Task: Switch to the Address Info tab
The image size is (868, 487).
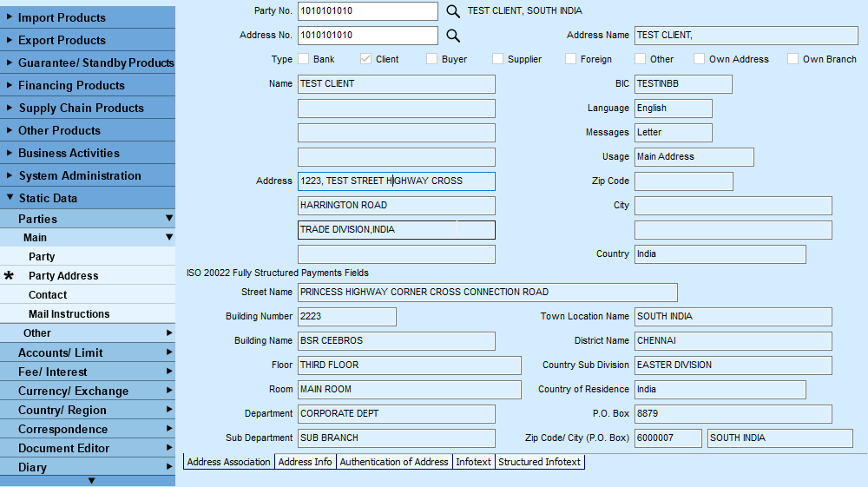Action: coord(305,462)
